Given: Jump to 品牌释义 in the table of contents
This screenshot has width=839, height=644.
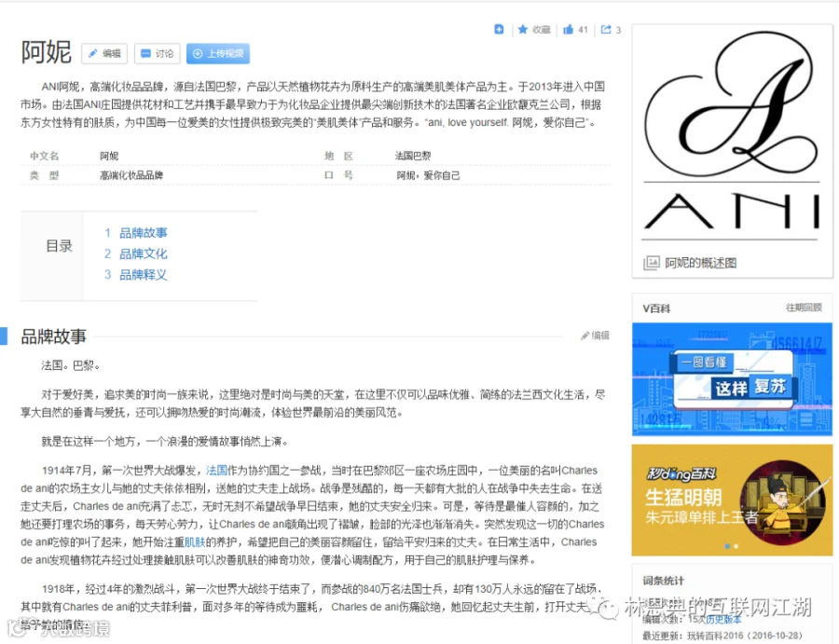Looking at the screenshot, I should point(143,274).
